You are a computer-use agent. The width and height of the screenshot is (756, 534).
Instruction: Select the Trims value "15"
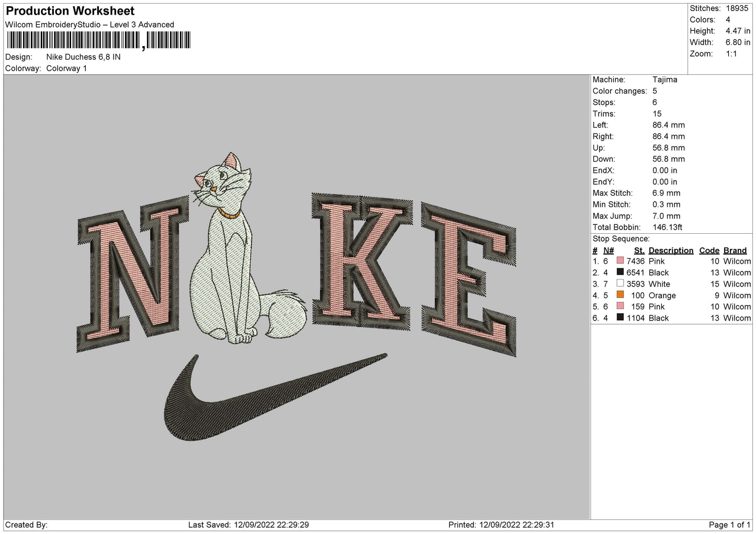point(657,114)
